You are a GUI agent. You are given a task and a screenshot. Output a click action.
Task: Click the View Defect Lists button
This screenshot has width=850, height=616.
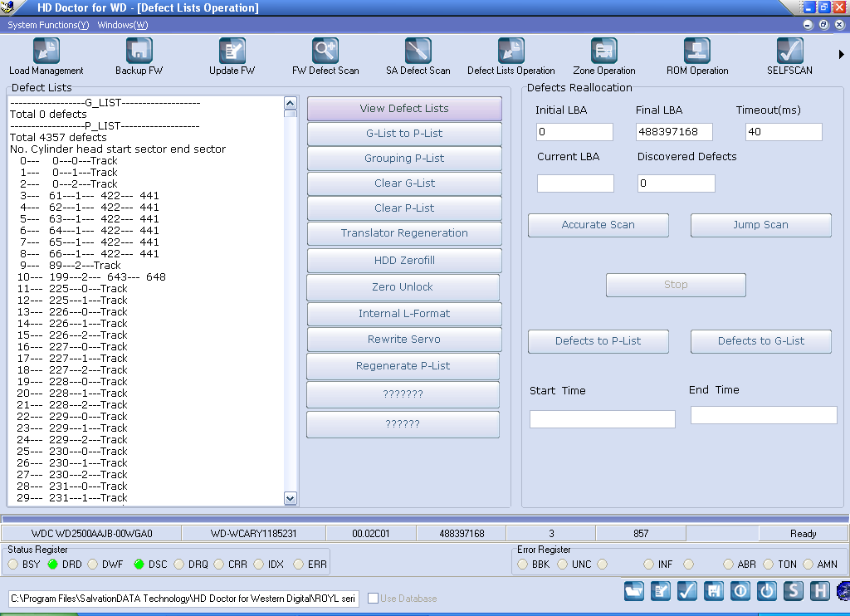pos(404,109)
